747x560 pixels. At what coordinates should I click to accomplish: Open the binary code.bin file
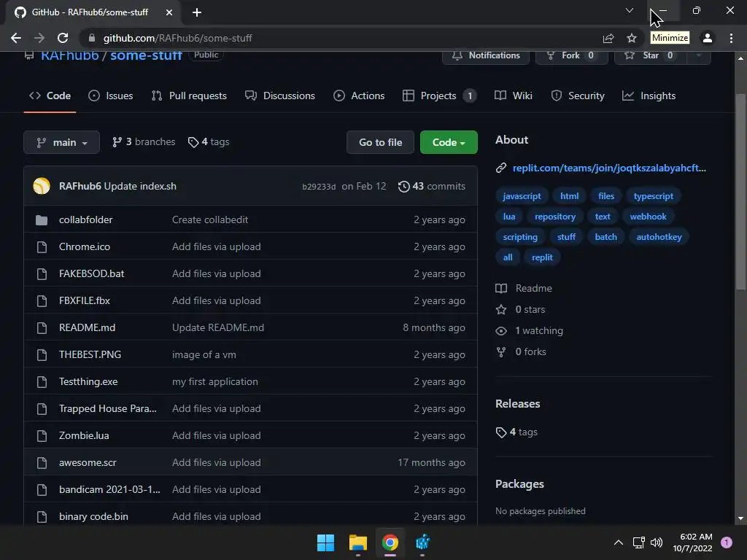(x=93, y=517)
